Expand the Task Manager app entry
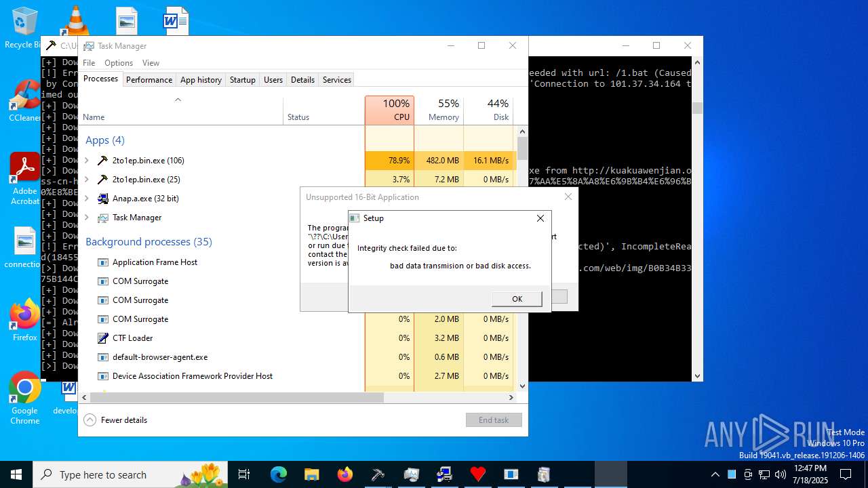 click(86, 218)
